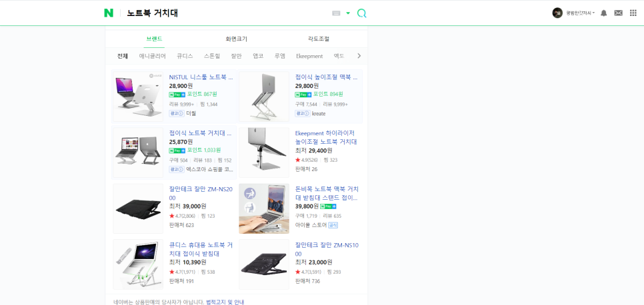Select the 잘만 brand filter
Viewport: 644px width, 305px height.
click(236, 56)
